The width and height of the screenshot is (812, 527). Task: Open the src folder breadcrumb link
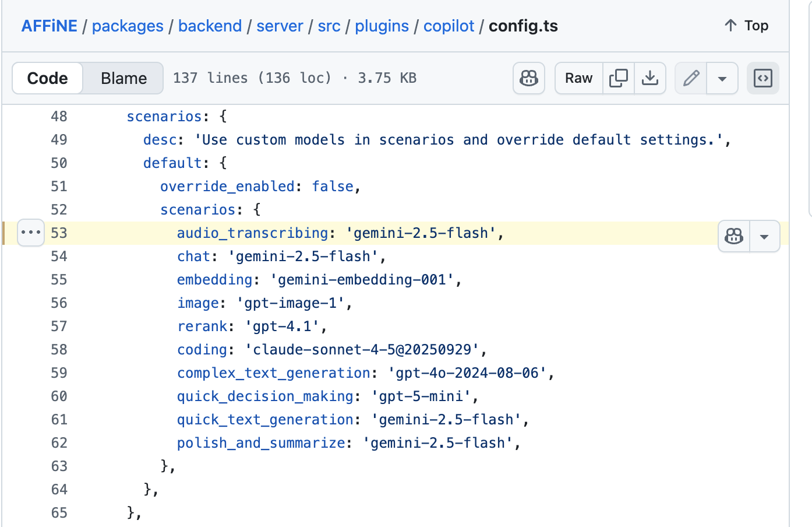coord(329,26)
